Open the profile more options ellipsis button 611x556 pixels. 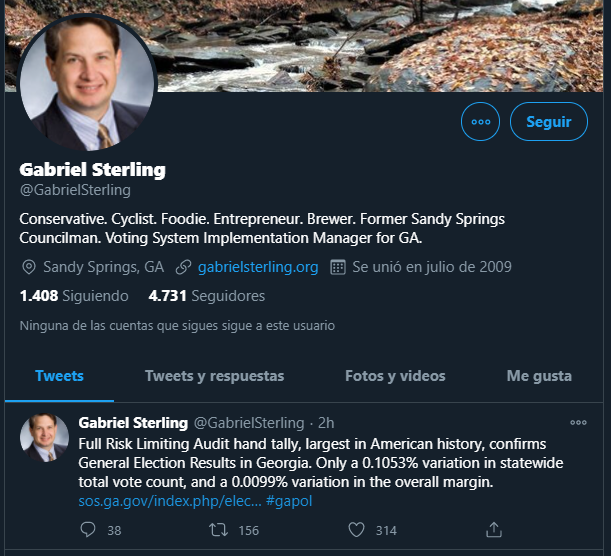pos(480,122)
